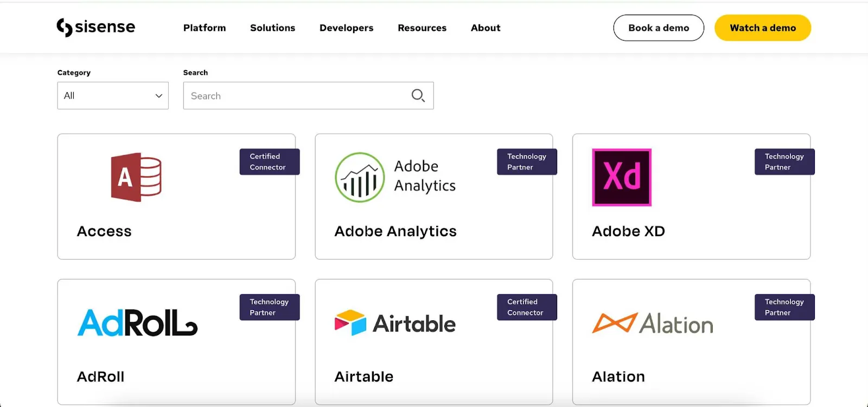The height and width of the screenshot is (407, 868).
Task: Click Technology Partner badge on AdRoll card
Action: tap(270, 307)
